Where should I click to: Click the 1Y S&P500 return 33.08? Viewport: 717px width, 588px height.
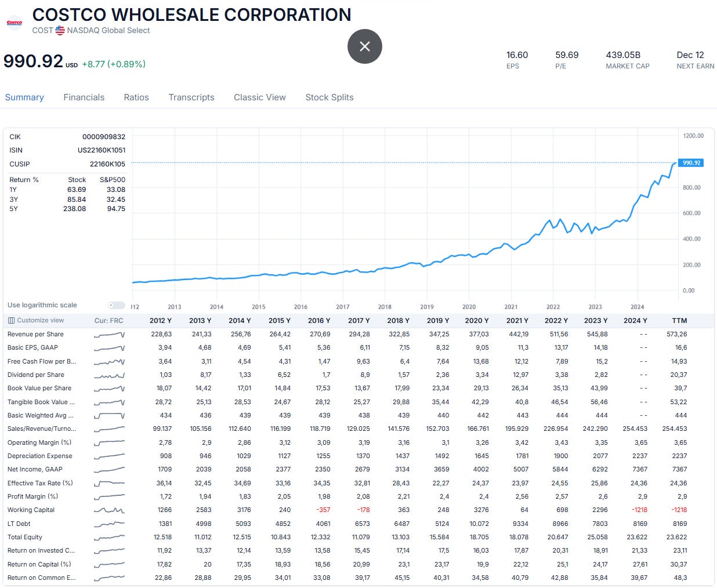tap(116, 190)
